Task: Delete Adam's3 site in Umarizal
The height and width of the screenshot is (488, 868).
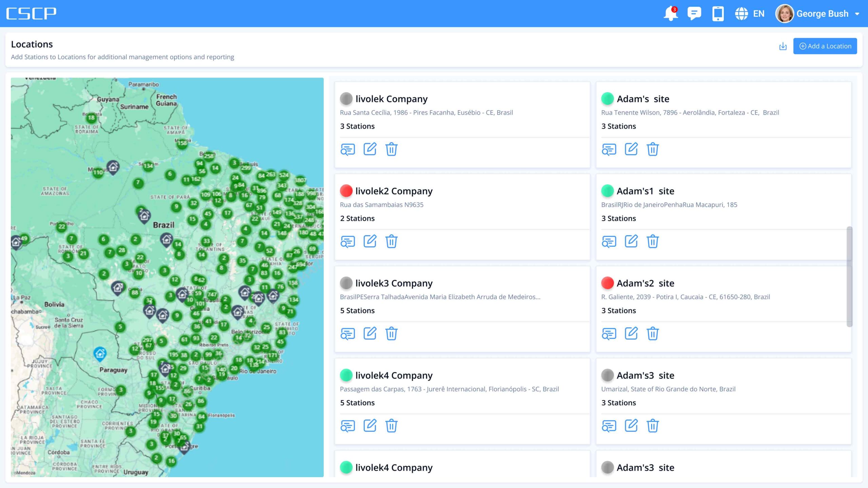Action: [x=653, y=426]
